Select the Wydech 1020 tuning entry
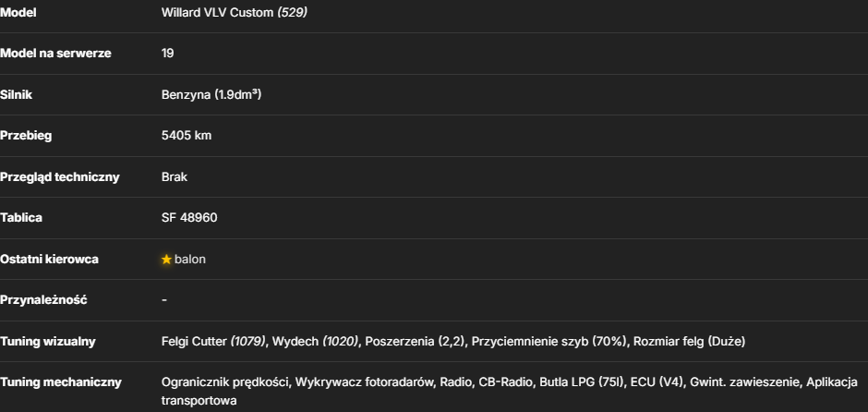This screenshot has width=868, height=412. [316, 341]
